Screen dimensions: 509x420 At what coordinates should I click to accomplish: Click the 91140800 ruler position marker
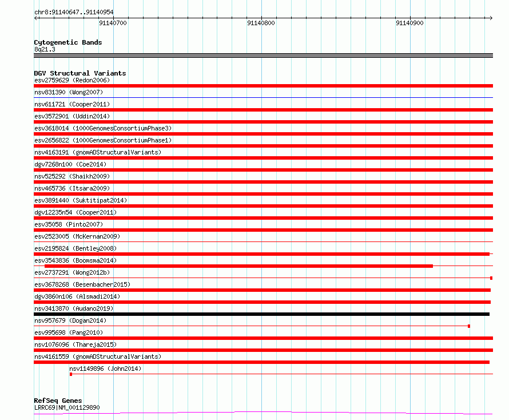click(x=261, y=23)
